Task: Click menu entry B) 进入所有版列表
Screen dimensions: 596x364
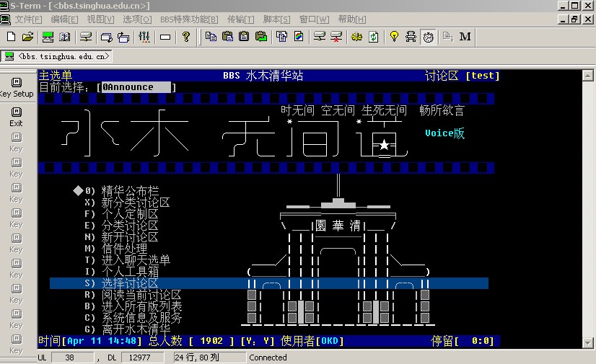Action: 133,306
